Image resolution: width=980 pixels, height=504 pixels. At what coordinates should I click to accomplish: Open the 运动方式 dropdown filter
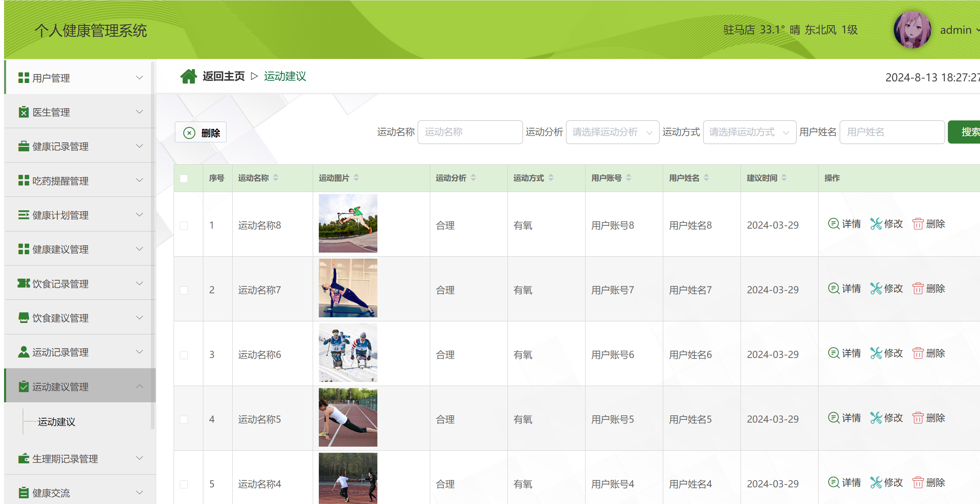[749, 132]
